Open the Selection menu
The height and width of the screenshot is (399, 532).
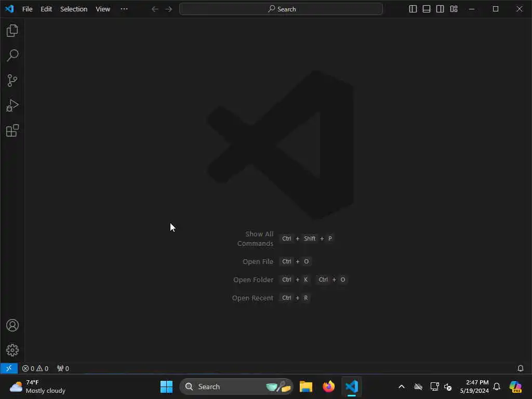[74, 9]
